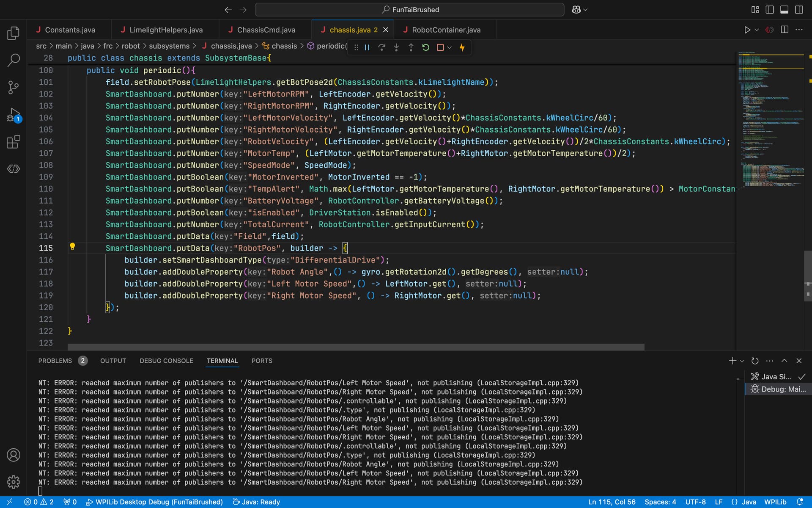
Task: Open the Extensions view
Action: click(x=14, y=142)
